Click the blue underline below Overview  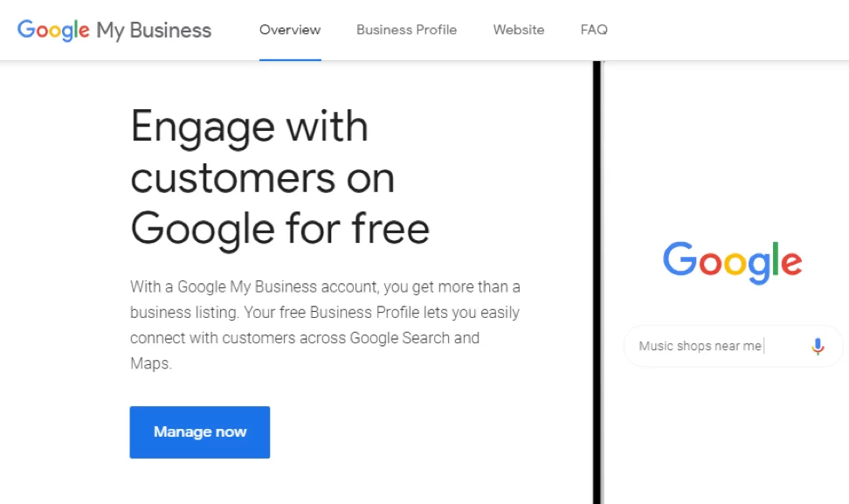coord(290,59)
